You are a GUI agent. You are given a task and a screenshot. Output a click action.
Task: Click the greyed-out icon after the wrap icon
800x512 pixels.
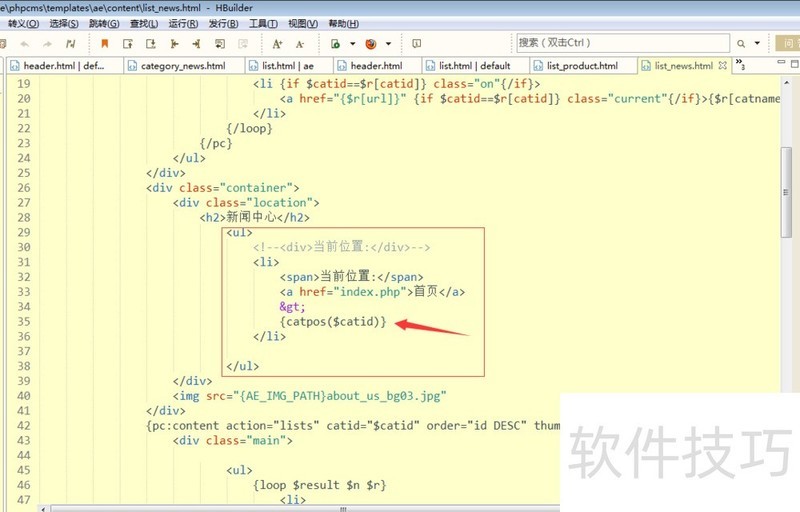tap(243, 44)
